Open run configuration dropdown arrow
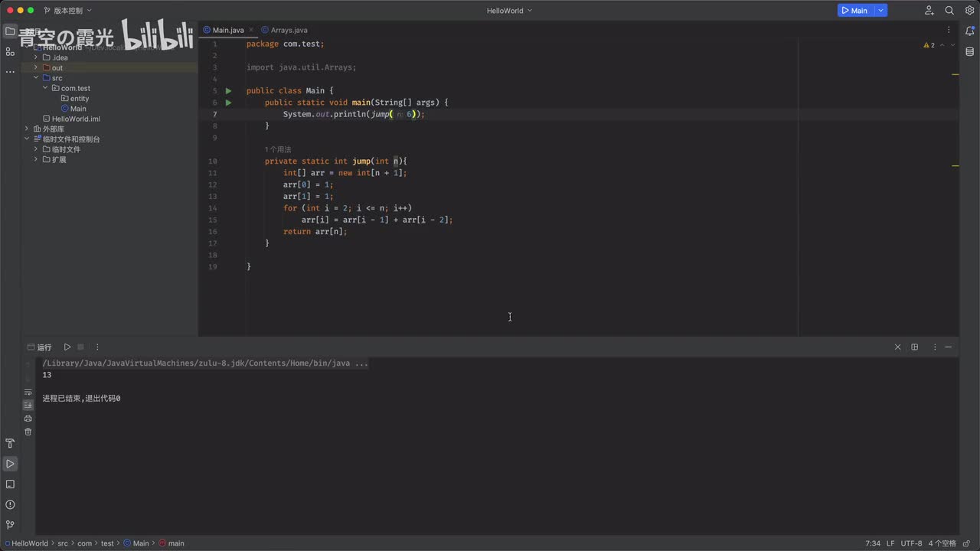The width and height of the screenshot is (980, 551). click(x=881, y=11)
